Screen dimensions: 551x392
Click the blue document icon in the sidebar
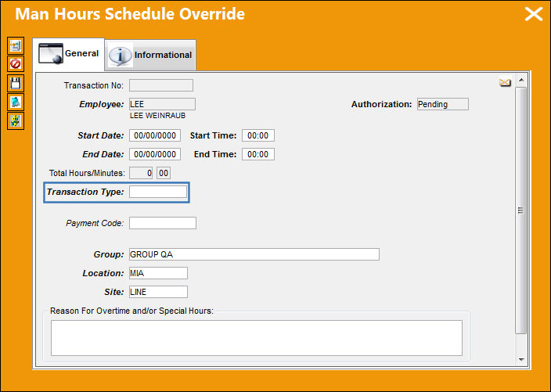pos(16,102)
